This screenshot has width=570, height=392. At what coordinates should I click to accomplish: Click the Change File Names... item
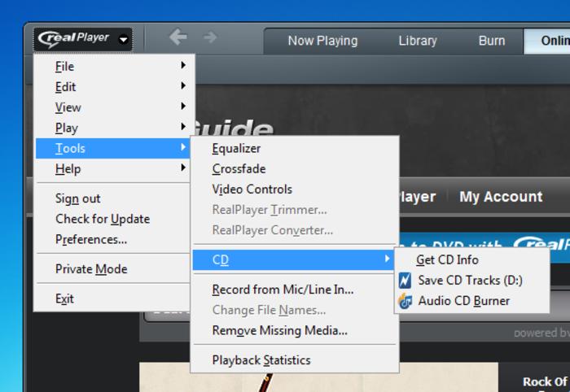coord(295,310)
